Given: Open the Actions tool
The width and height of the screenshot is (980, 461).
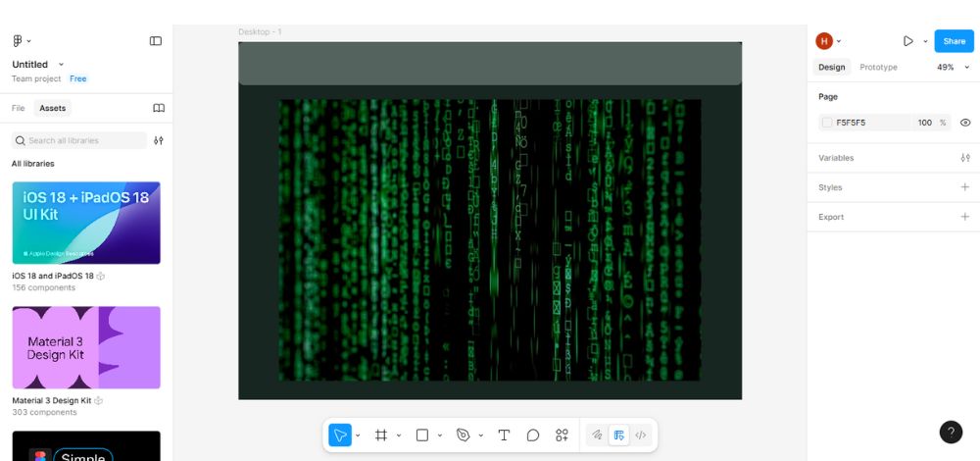Looking at the screenshot, I should [562, 435].
